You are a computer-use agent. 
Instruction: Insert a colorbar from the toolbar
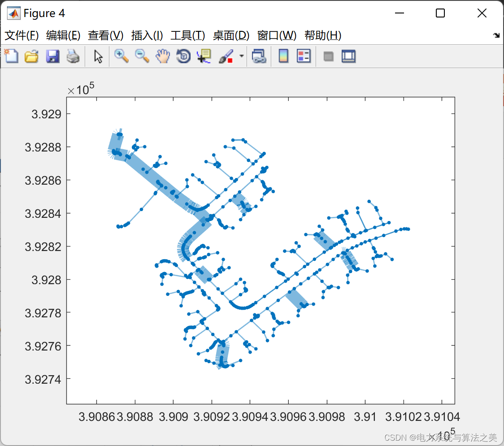(x=283, y=56)
